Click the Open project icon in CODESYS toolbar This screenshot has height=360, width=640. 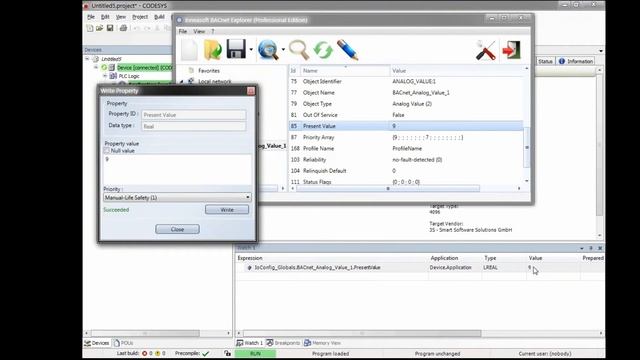click(100, 28)
